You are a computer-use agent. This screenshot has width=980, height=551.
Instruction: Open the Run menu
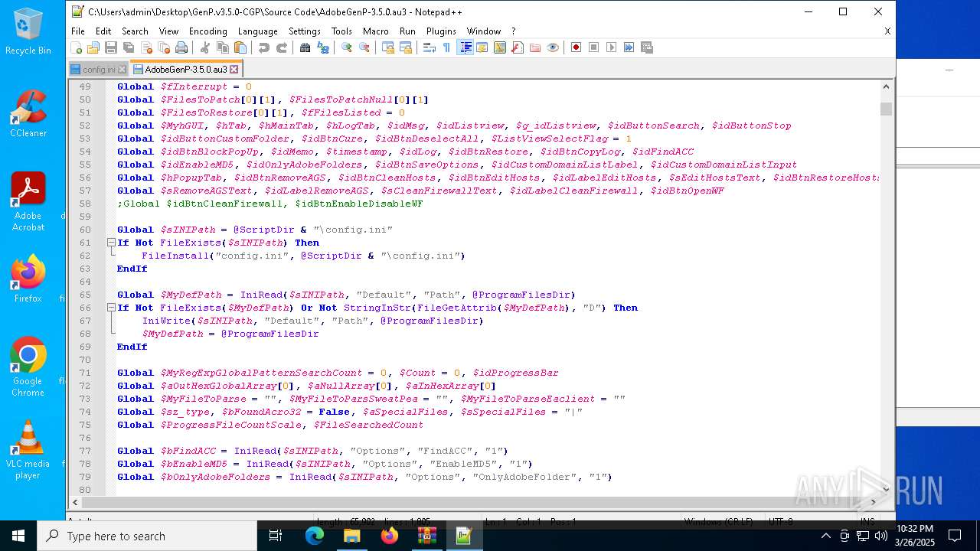[407, 31]
